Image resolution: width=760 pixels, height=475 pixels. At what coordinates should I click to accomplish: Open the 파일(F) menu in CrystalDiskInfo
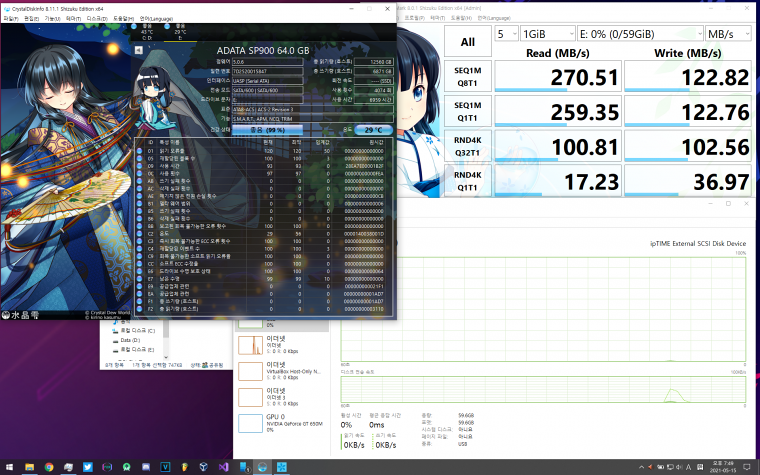click(x=11, y=18)
